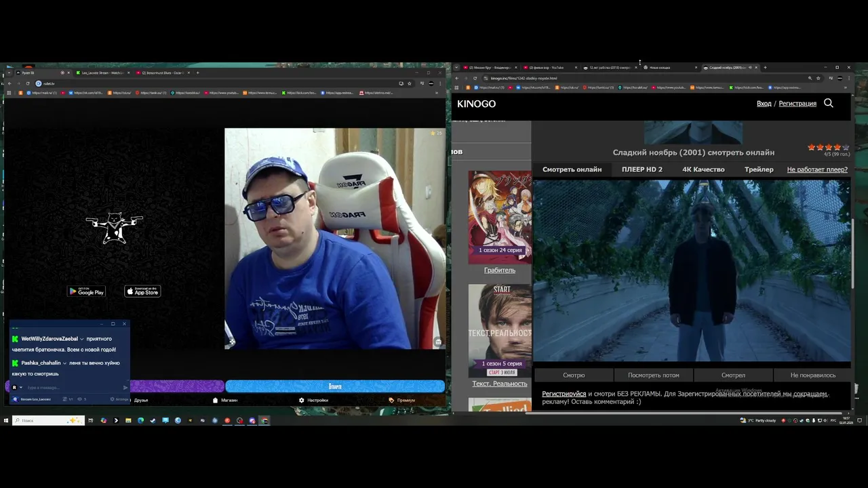Click the Вход login link
The width and height of the screenshot is (868, 488).
pos(764,104)
